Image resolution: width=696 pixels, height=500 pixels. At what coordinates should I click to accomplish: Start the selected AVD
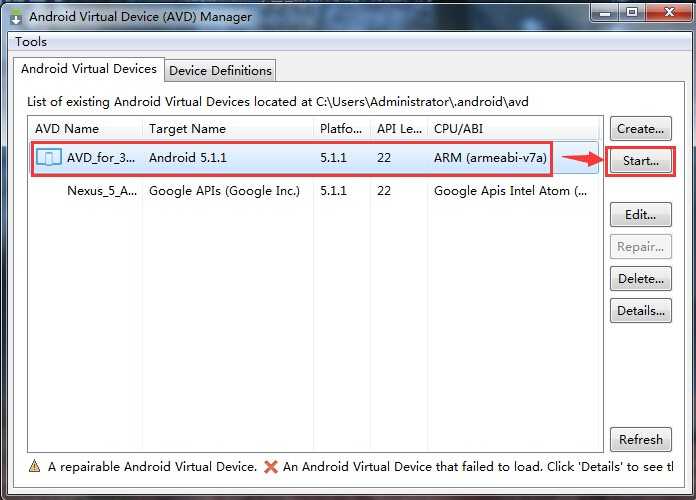(641, 161)
